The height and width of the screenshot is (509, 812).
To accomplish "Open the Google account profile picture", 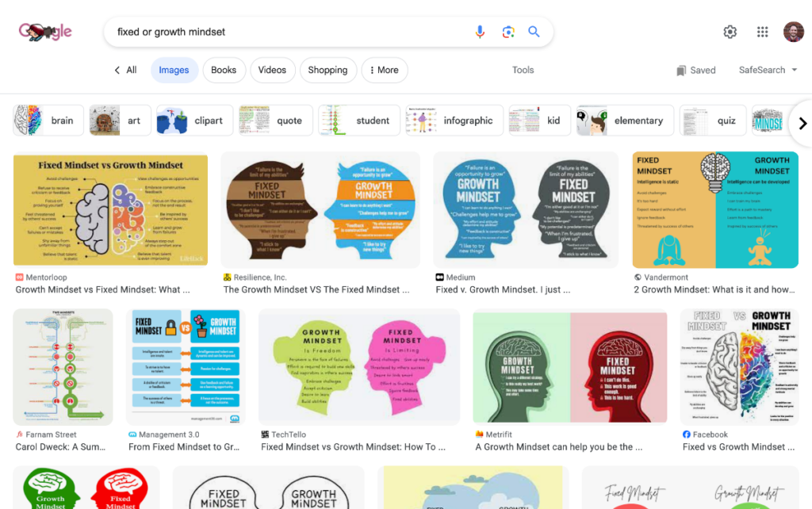I will [x=793, y=32].
